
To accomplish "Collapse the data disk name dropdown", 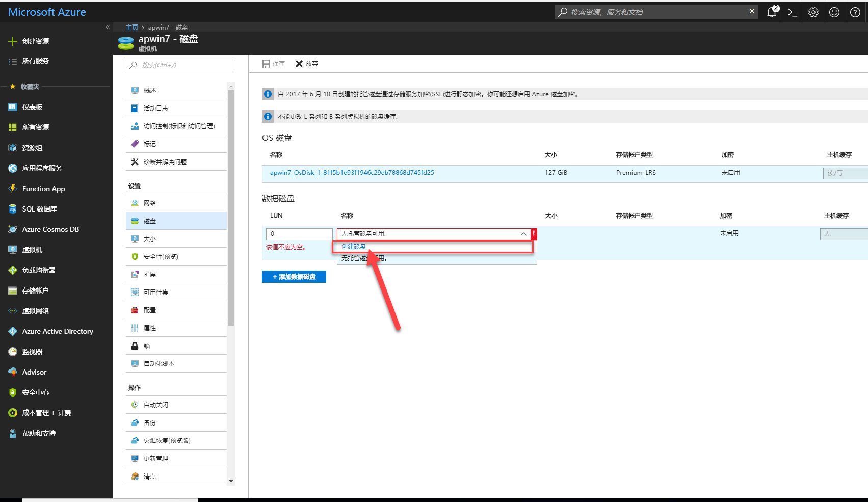I will pos(523,234).
